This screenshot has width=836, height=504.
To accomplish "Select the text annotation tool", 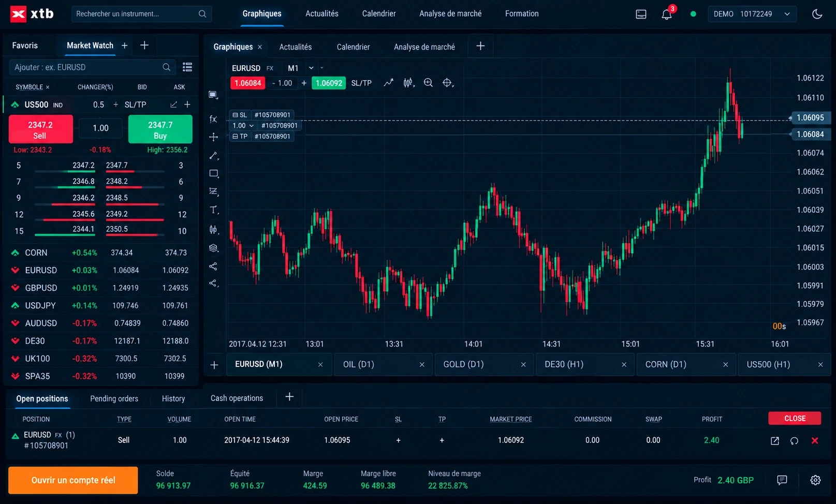I will coord(213,210).
